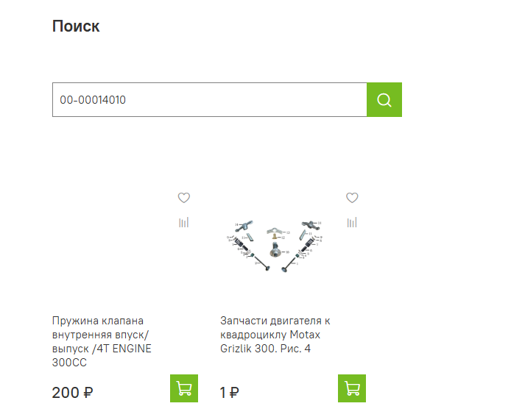Add Motax Grizlik parts to favorites
This screenshot has height=420, width=511.
coord(352,197)
